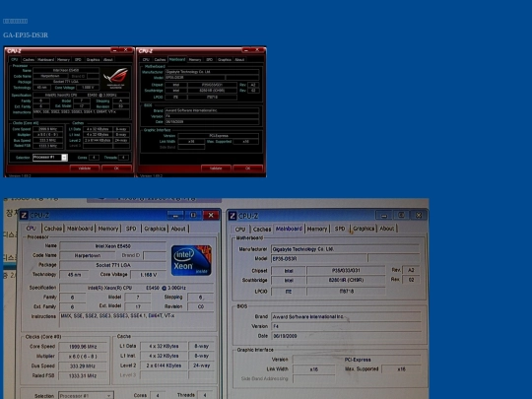Click the Link Width value 'x16' in the gray window
Screen dimensions: 532x399
tap(314, 369)
